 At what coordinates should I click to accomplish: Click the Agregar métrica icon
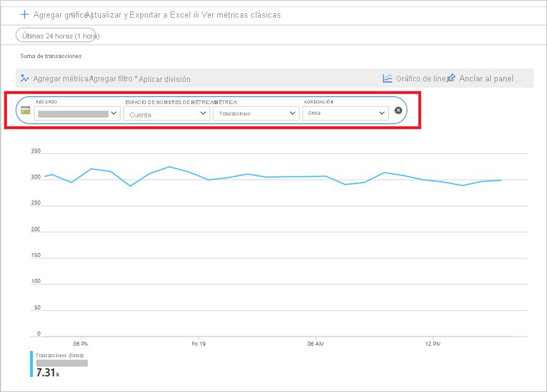[25, 78]
